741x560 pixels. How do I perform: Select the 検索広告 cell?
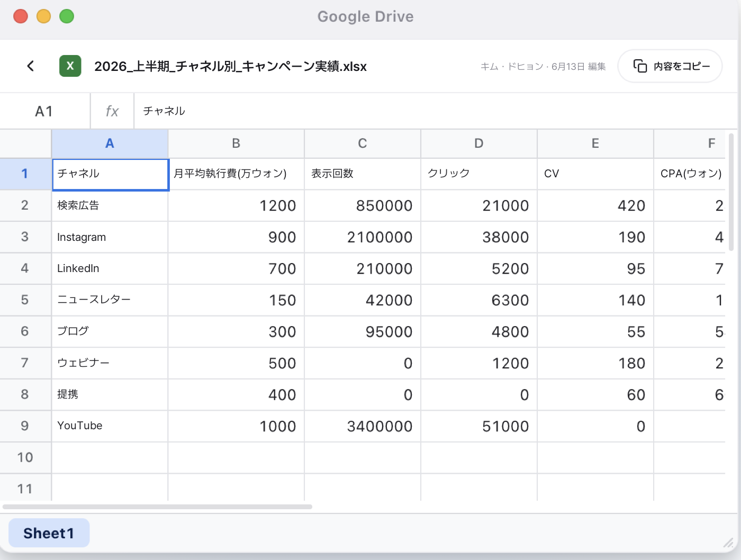pyautogui.click(x=110, y=205)
